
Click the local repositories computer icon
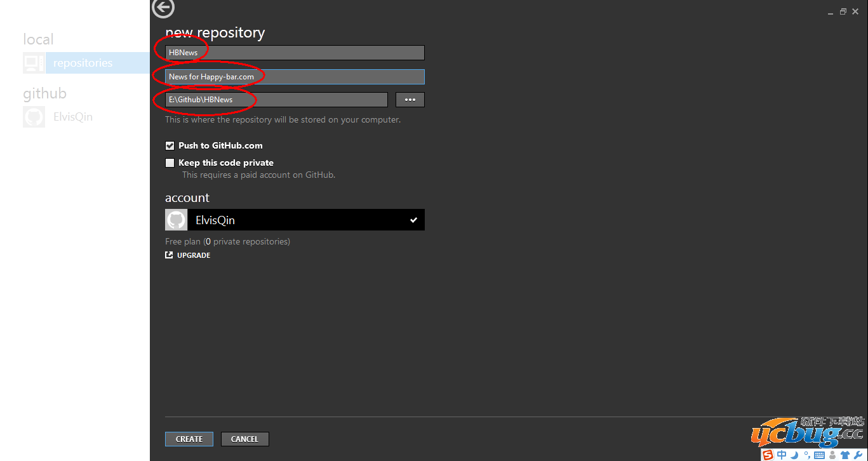tap(33, 63)
